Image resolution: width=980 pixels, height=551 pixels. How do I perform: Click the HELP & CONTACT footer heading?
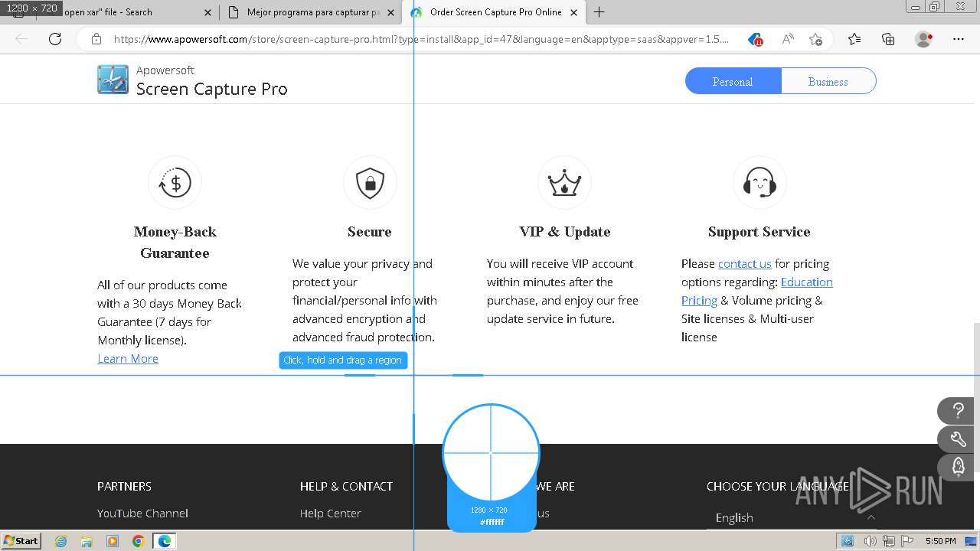(x=346, y=487)
